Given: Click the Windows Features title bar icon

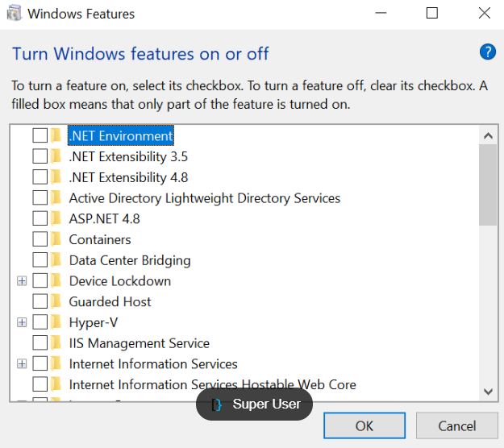Looking at the screenshot, I should [x=15, y=14].
